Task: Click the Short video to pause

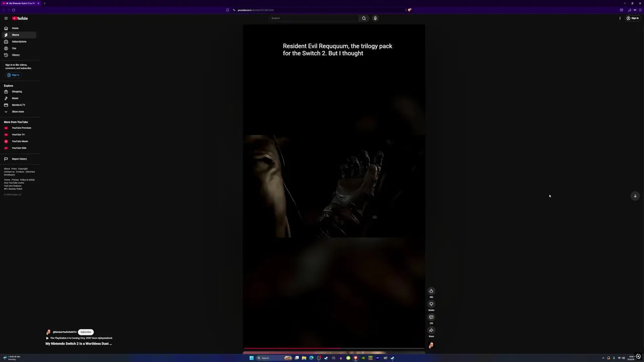Action: [x=334, y=186]
